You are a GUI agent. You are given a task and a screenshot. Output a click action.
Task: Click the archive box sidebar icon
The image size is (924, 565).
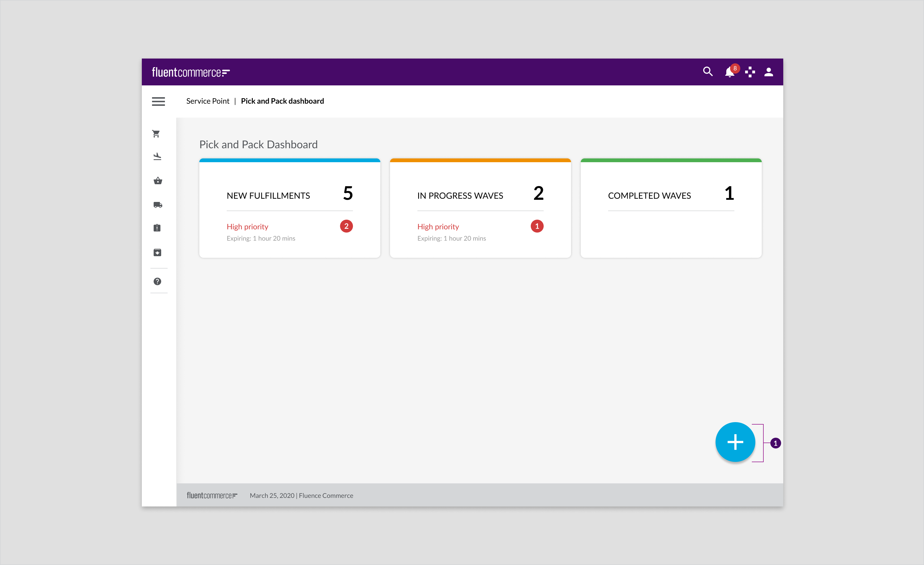[157, 252]
